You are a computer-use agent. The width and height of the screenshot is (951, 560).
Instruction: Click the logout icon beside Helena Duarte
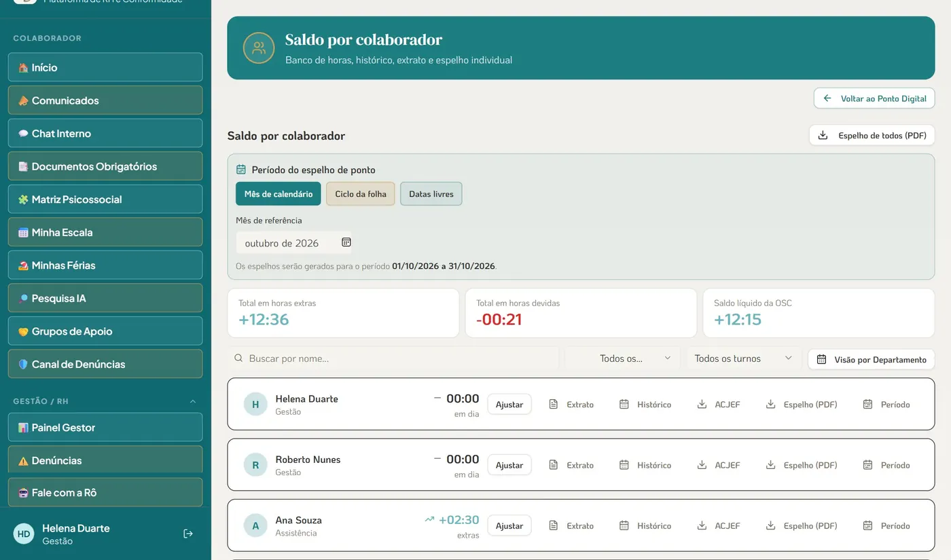pyautogui.click(x=188, y=534)
